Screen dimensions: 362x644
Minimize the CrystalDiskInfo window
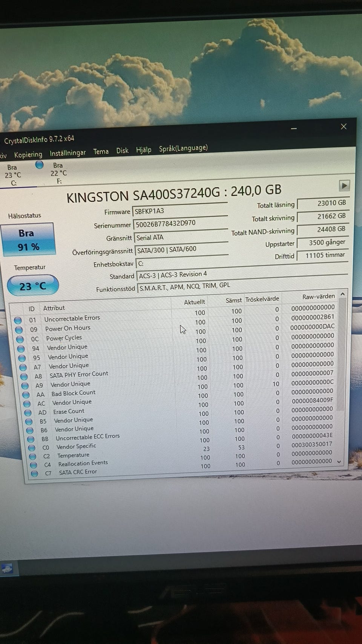pos(294,128)
